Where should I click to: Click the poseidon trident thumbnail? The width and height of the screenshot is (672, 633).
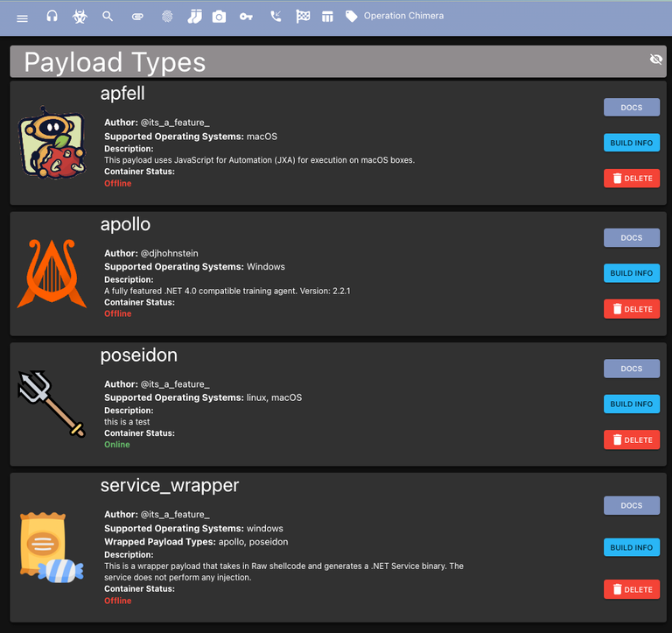tap(52, 404)
